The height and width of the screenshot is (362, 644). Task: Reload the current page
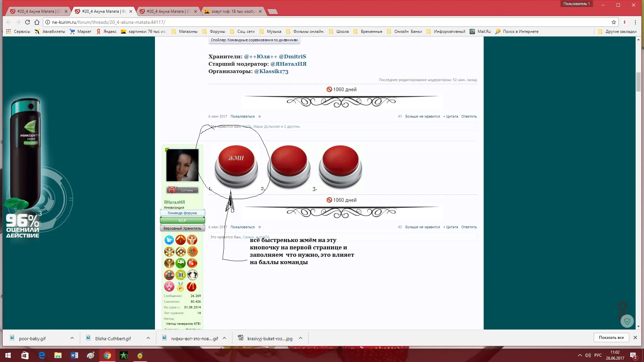pyautogui.click(x=27, y=22)
